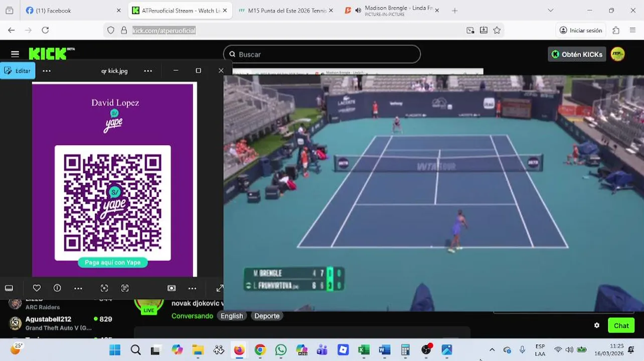Screen dimensions: 644x361
Task: Click the Paga aquí con Yape button
Action: click(x=113, y=262)
